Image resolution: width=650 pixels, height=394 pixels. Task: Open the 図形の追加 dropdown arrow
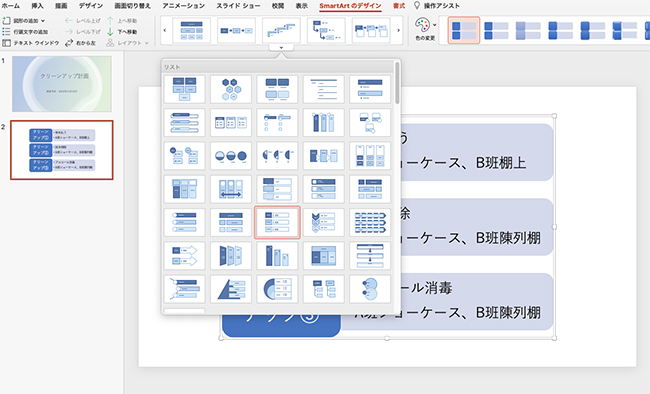click(43, 21)
